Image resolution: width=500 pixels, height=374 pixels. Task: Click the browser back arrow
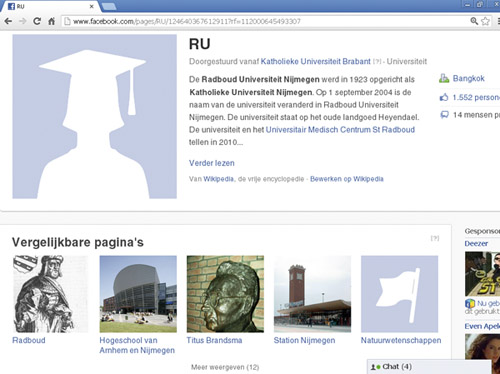pyautogui.click(x=8, y=21)
